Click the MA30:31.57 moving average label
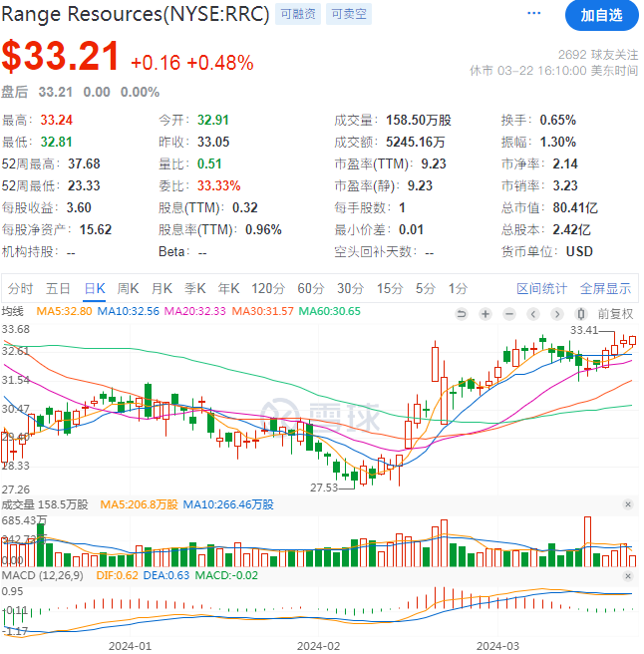 263,311
